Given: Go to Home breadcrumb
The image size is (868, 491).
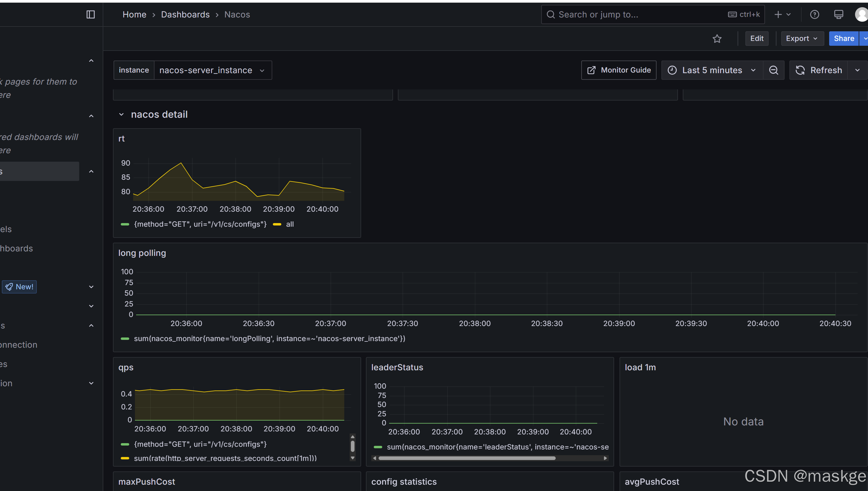Looking at the screenshot, I should point(134,14).
